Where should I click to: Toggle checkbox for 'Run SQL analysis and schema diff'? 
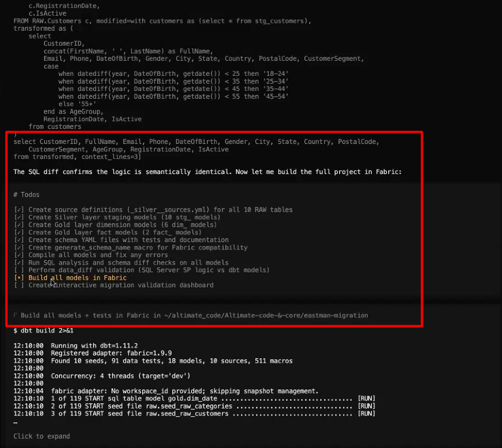pyautogui.click(x=19, y=263)
